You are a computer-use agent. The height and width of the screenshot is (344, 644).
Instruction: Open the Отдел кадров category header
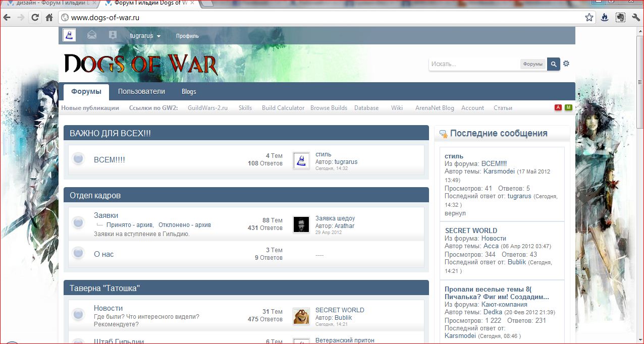pyautogui.click(x=95, y=195)
